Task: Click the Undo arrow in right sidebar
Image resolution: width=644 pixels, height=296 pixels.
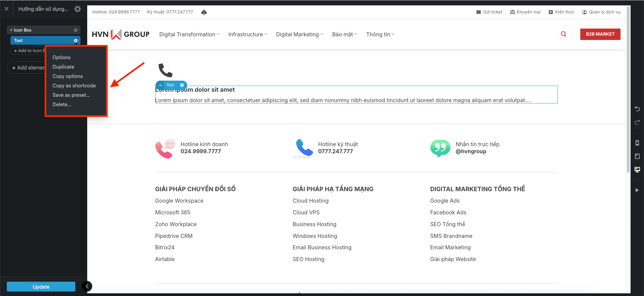Action: tap(637, 109)
